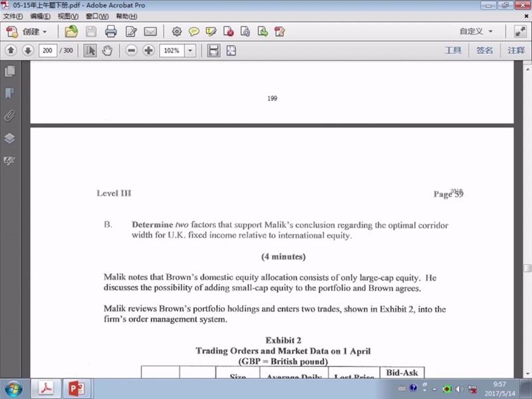Click the 创建 (Create) button
Screen dimensions: 532x399
coord(27,32)
